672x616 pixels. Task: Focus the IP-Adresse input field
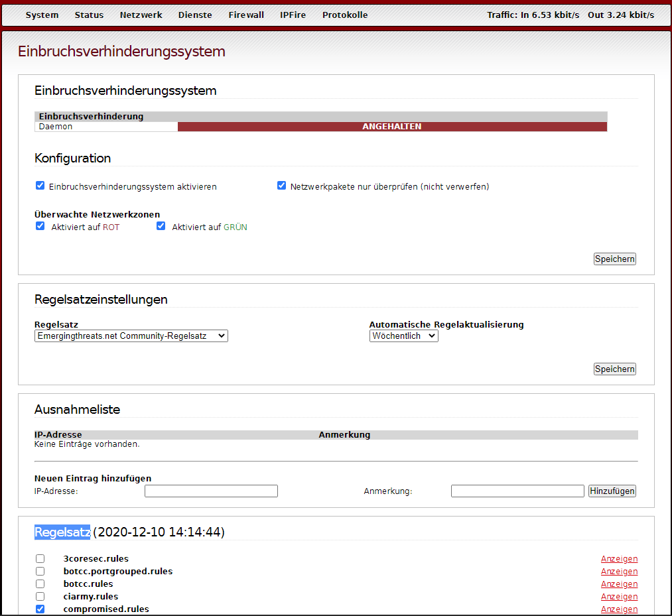(211, 491)
